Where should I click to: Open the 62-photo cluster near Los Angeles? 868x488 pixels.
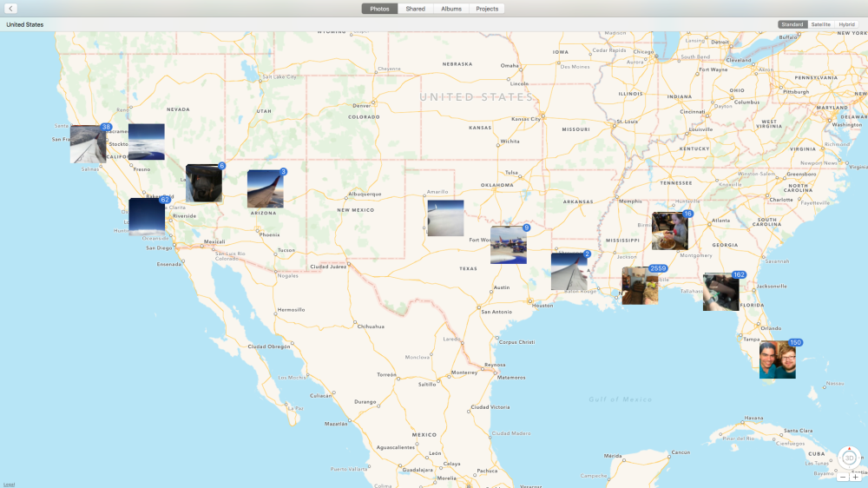pyautogui.click(x=147, y=216)
